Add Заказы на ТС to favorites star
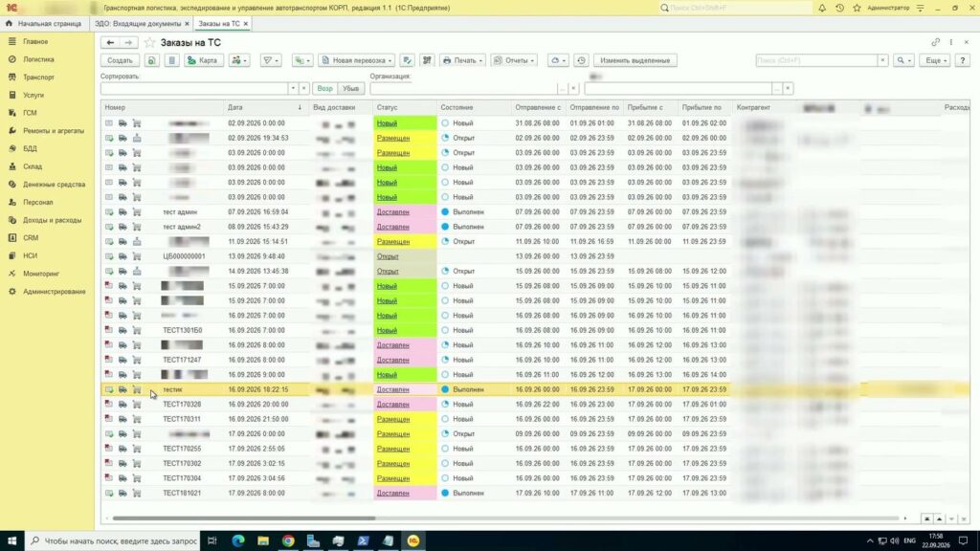 [x=149, y=42]
